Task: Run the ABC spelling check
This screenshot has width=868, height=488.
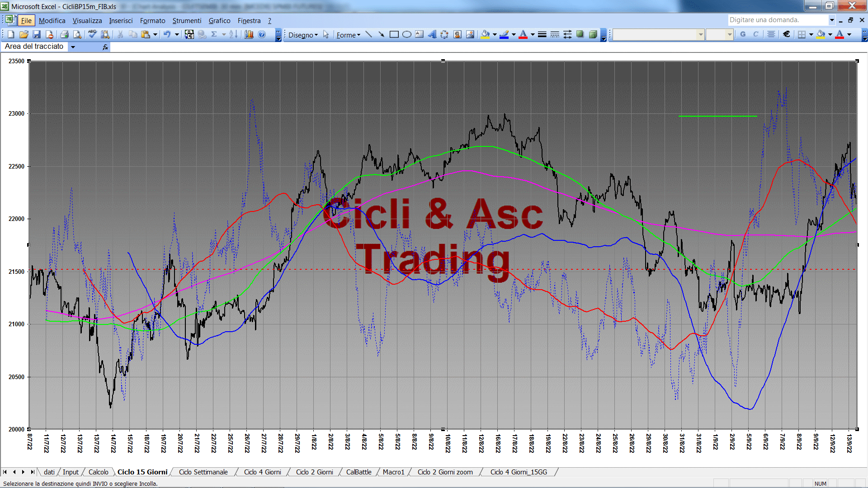Action: tap(92, 34)
